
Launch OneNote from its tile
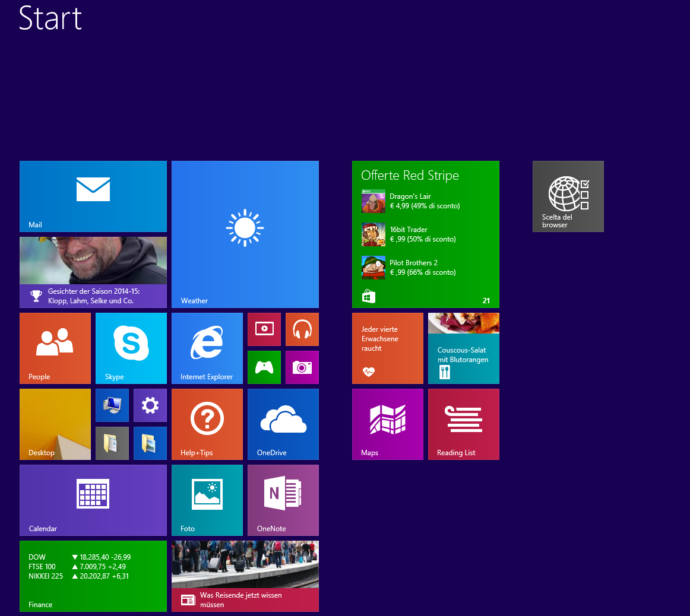pos(283,500)
